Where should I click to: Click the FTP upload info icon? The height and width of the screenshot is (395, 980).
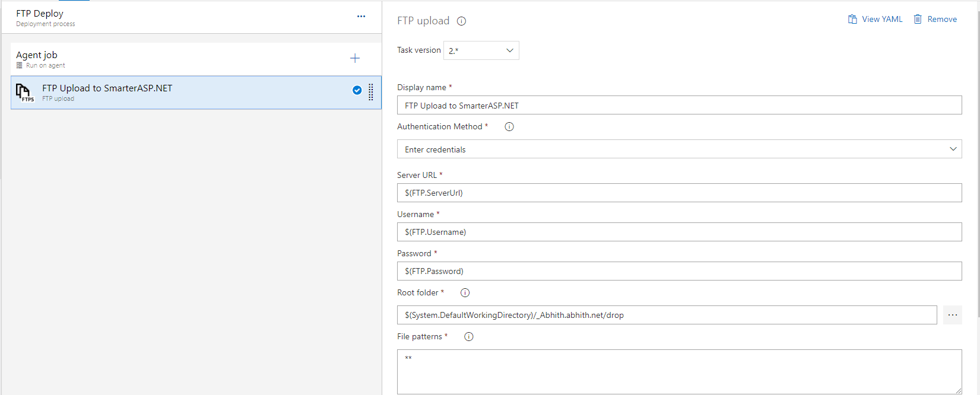pyautogui.click(x=461, y=21)
